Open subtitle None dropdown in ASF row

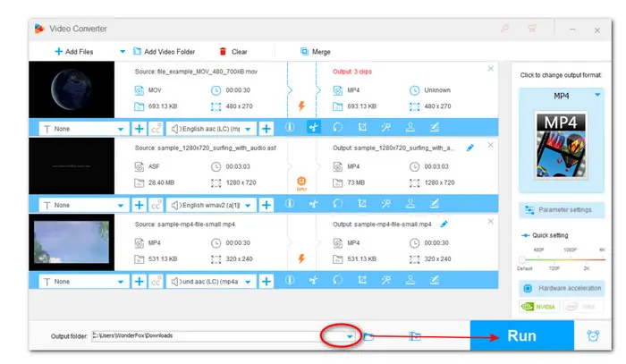pos(84,205)
